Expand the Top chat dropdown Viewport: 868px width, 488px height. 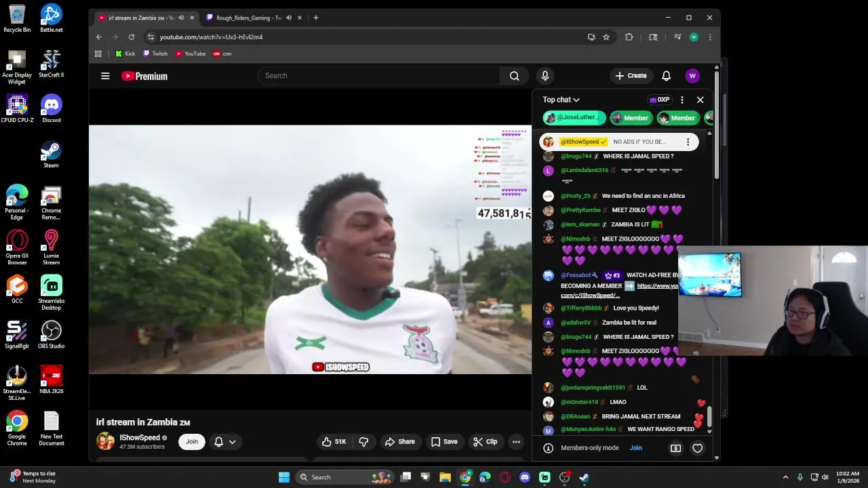point(561,100)
